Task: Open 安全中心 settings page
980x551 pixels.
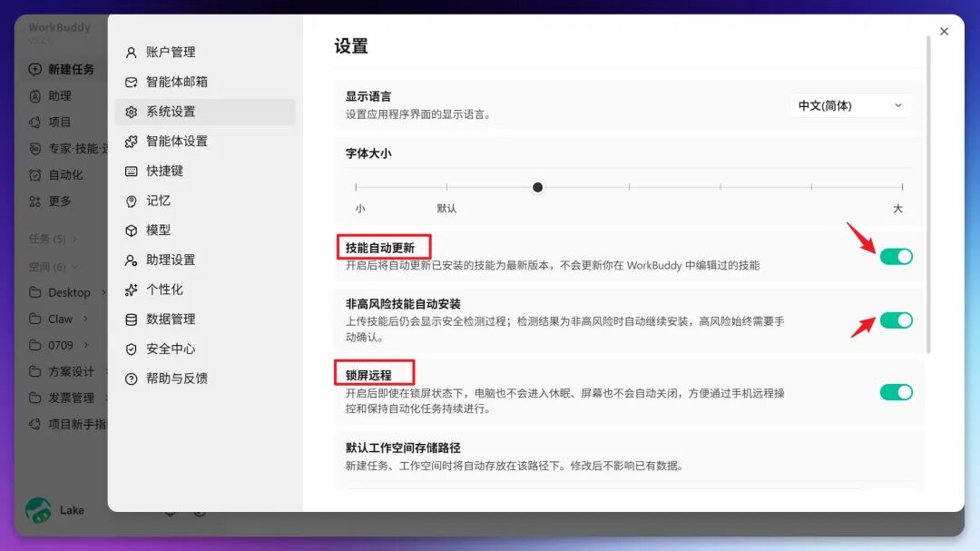Action: pyautogui.click(x=205, y=349)
